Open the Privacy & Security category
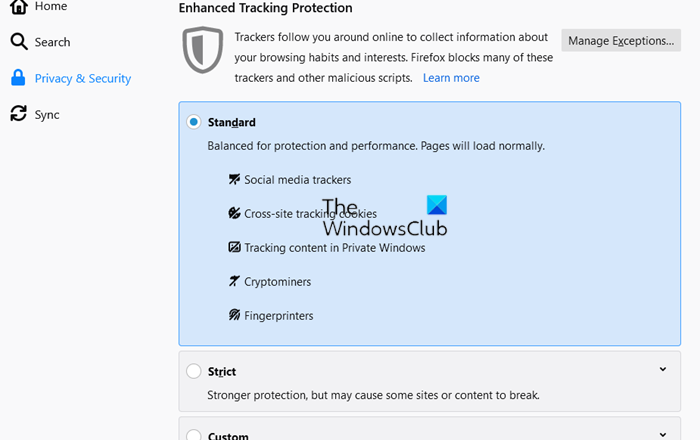 pos(82,78)
